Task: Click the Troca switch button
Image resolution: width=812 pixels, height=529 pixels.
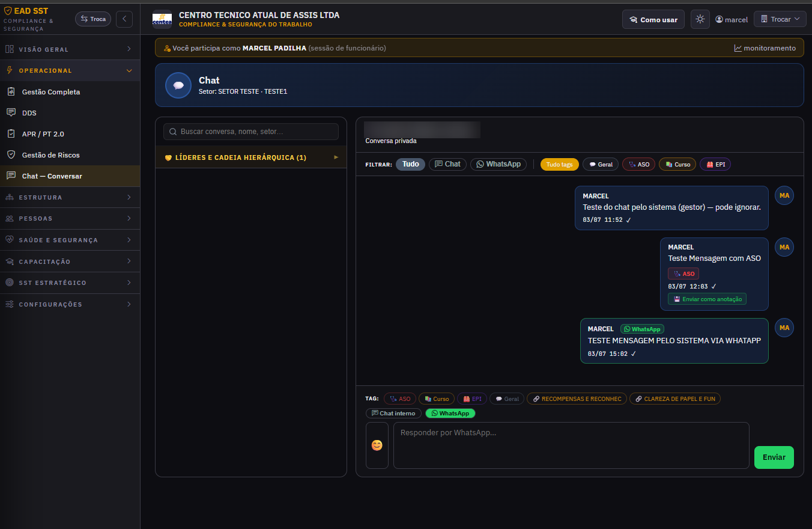Action: [93, 19]
